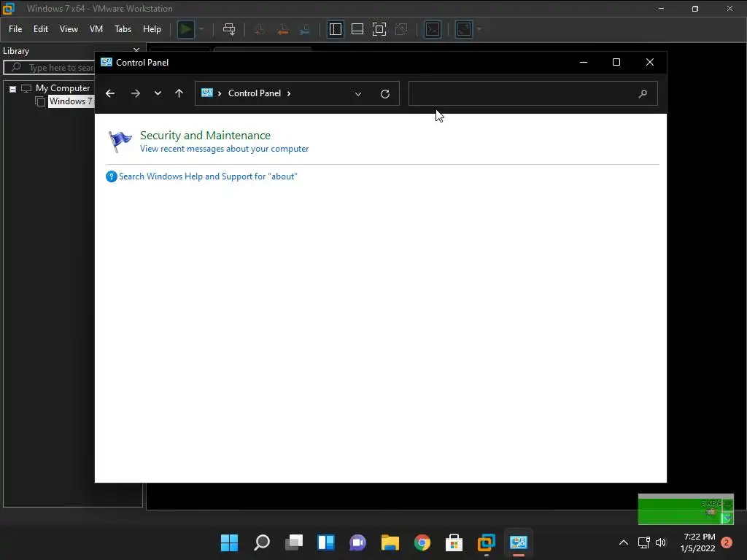Click the Library search field
This screenshot has width=747, height=560.
[x=50, y=68]
